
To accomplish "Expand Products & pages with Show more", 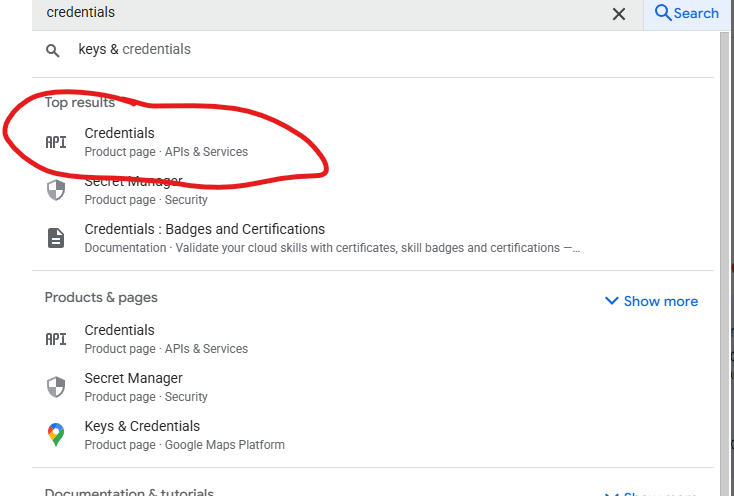I will [660, 301].
